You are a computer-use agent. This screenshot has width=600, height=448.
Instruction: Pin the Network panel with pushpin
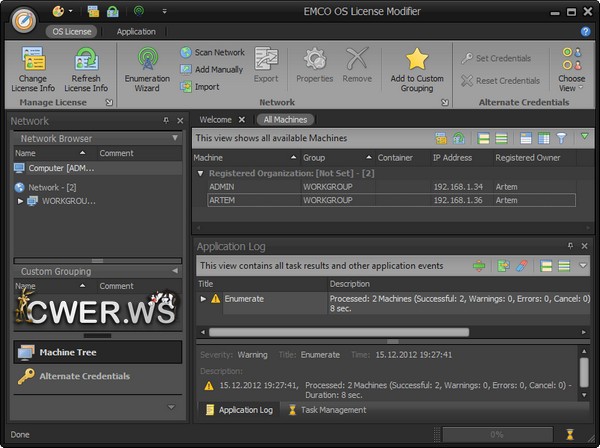(166, 121)
